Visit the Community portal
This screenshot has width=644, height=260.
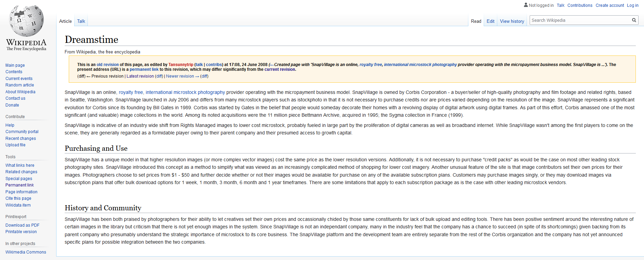(22, 132)
